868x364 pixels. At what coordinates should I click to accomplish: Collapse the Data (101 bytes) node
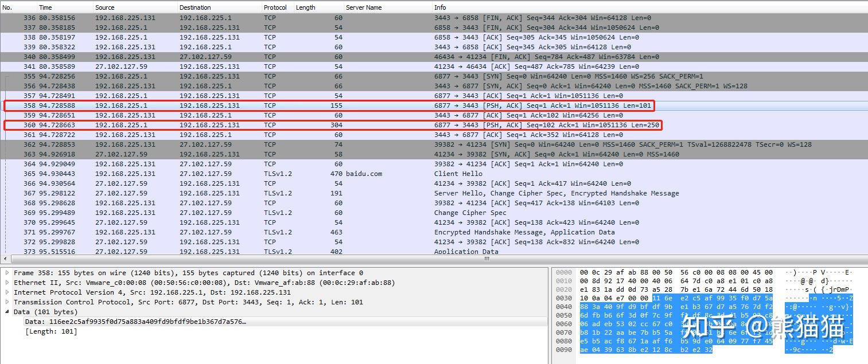6,311
